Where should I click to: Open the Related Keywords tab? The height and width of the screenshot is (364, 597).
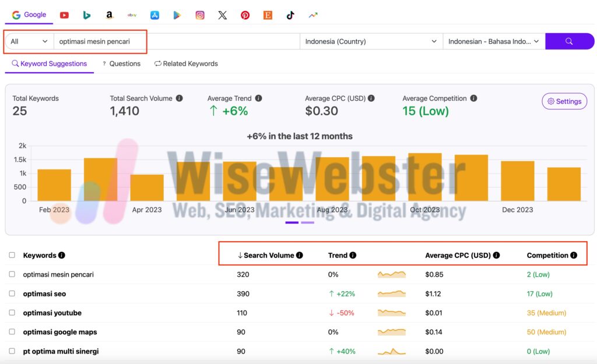[185, 63]
